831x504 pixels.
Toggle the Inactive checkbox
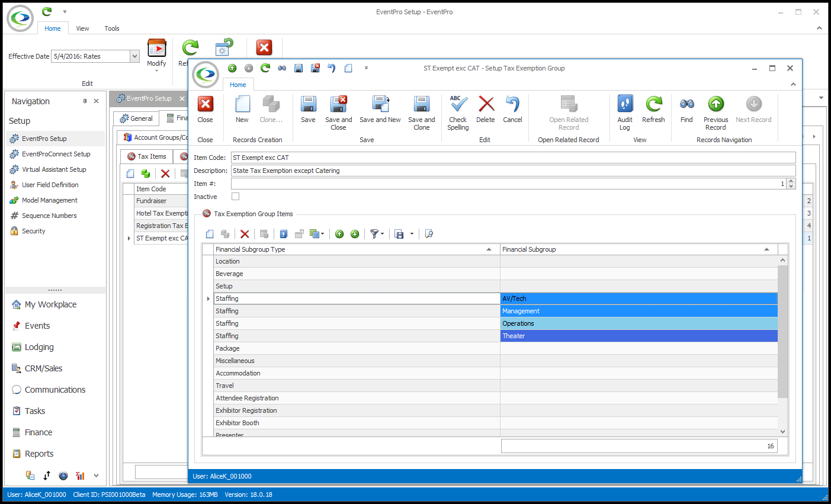236,197
